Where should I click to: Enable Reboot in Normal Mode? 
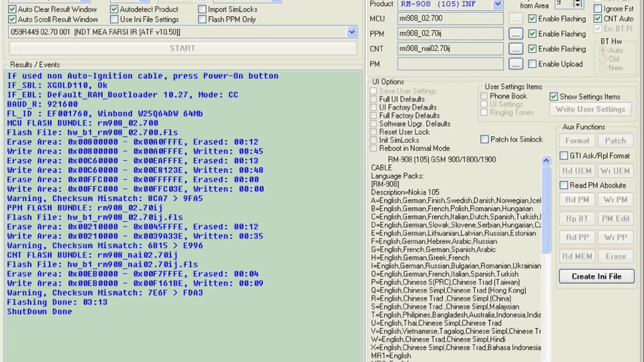pos(373,148)
